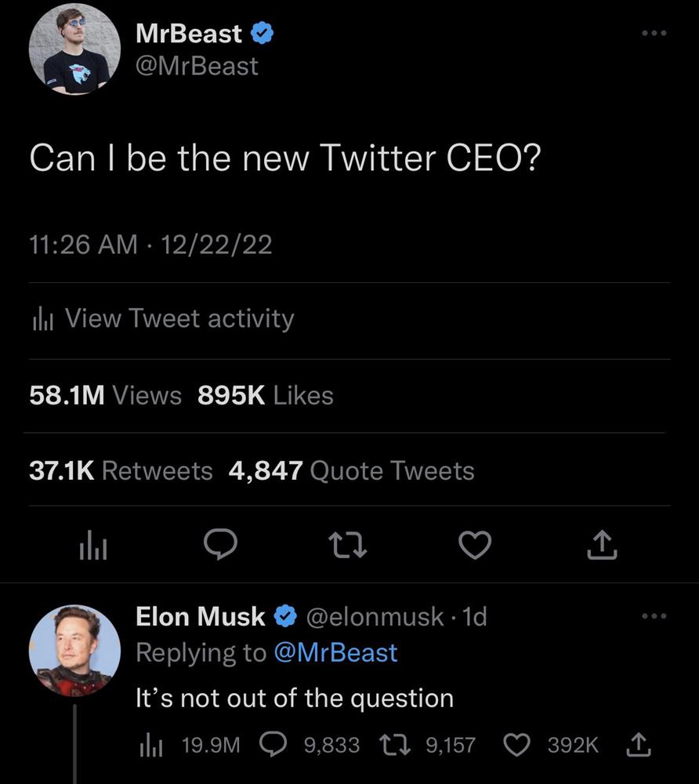Open the three-dot menu on MrBeast's tweet
This screenshot has width=699, height=784.
pos(654,31)
